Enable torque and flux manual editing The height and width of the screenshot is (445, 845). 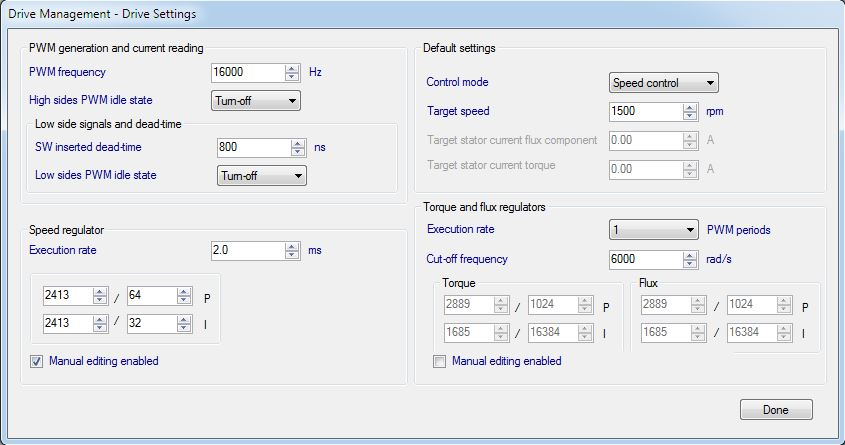439,361
